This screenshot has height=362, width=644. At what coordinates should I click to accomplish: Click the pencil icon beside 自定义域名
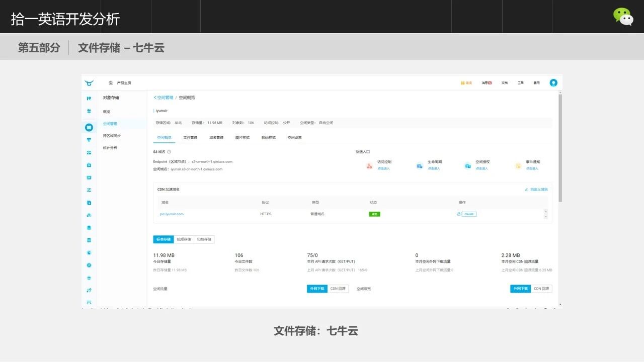tap(526, 190)
